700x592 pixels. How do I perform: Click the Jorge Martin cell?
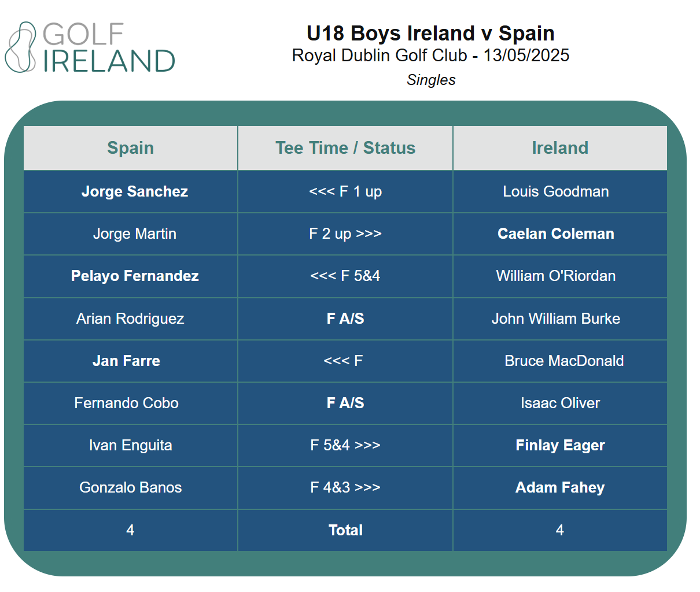tap(135, 234)
